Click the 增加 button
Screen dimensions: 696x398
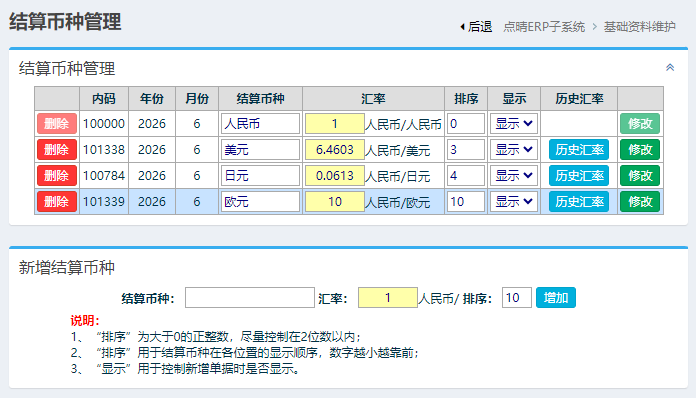click(556, 298)
